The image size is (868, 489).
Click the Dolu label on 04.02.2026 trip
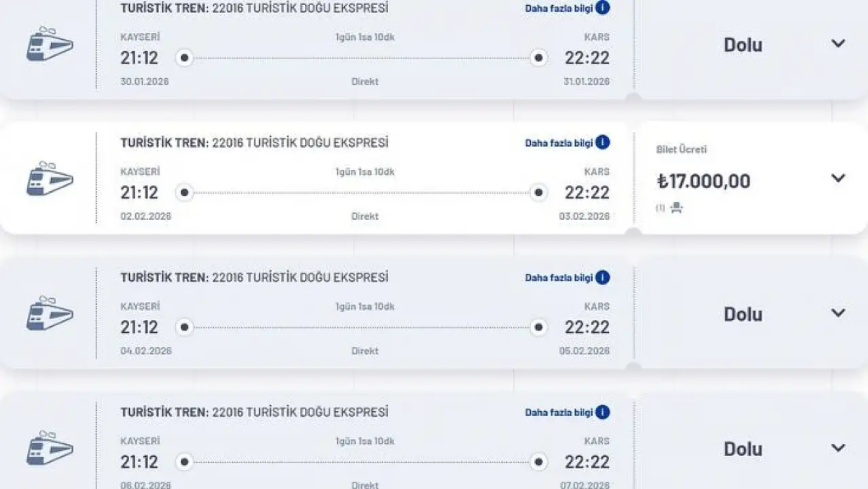point(743,314)
